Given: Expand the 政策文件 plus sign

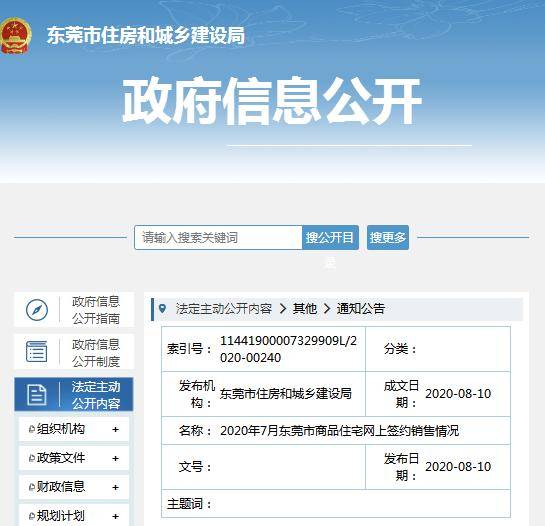Looking at the screenshot, I should tap(115, 459).
